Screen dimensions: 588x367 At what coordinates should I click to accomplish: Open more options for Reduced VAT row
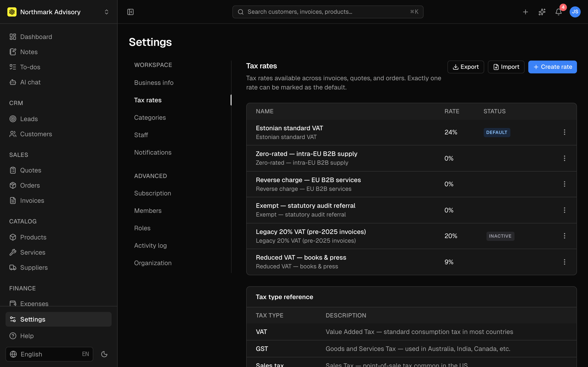564,262
